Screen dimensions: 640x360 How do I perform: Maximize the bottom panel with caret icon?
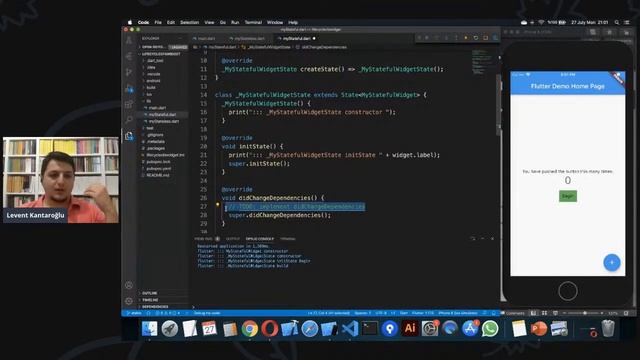(x=482, y=238)
